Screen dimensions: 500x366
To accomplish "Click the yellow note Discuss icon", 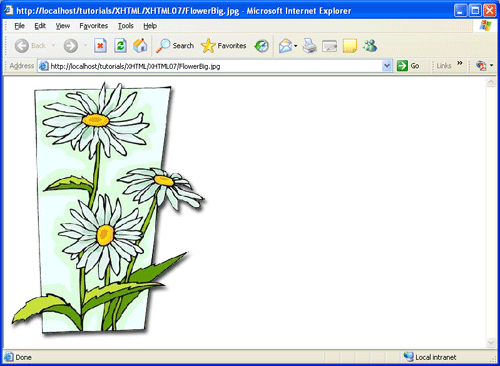I will tap(350, 46).
